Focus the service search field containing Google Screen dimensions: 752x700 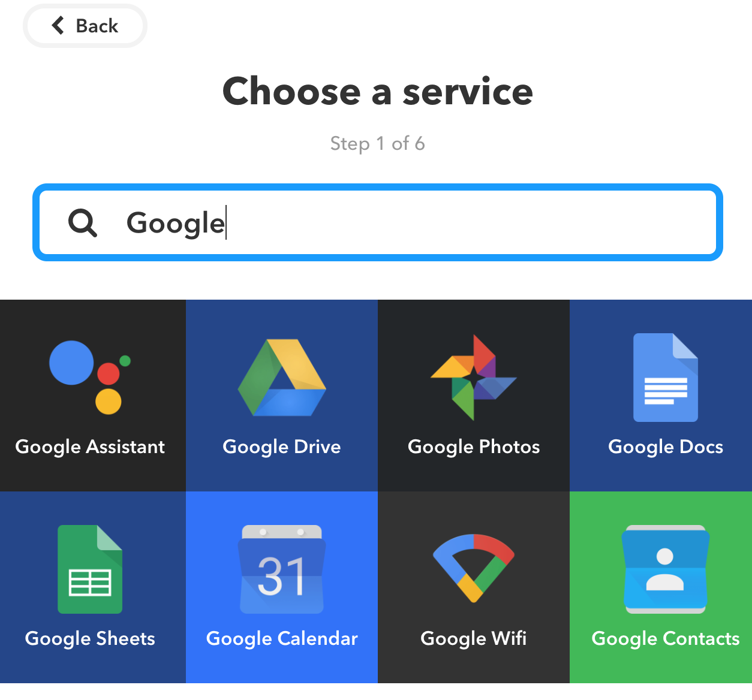point(378,222)
